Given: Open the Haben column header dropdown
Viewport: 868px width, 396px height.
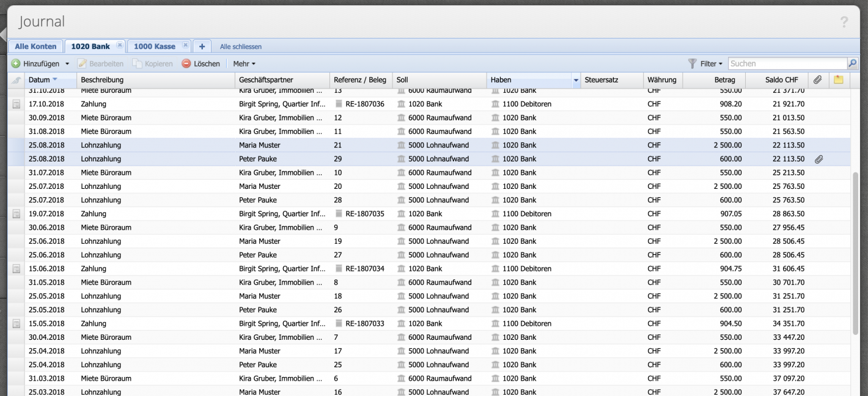Looking at the screenshot, I should (575, 80).
